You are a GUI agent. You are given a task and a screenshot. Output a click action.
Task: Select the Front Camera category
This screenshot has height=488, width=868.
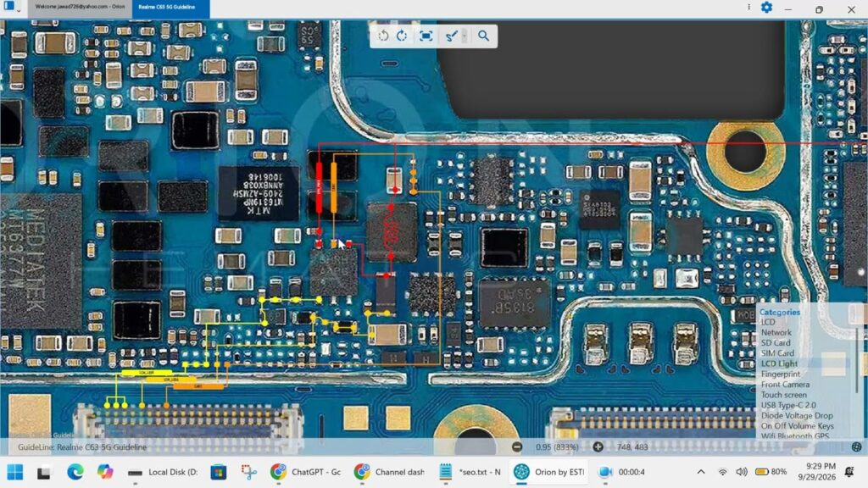[x=785, y=385]
